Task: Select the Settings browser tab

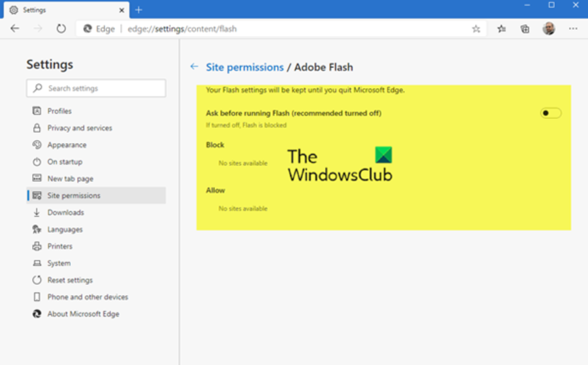Action: tap(66, 10)
